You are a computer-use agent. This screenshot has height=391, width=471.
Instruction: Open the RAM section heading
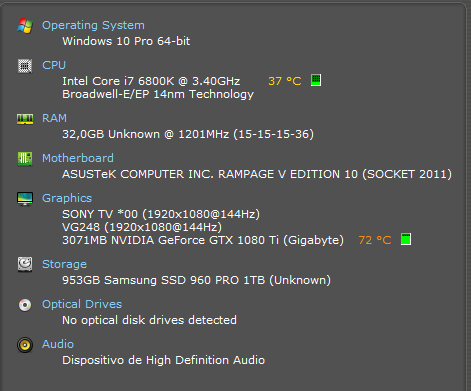[54, 118]
